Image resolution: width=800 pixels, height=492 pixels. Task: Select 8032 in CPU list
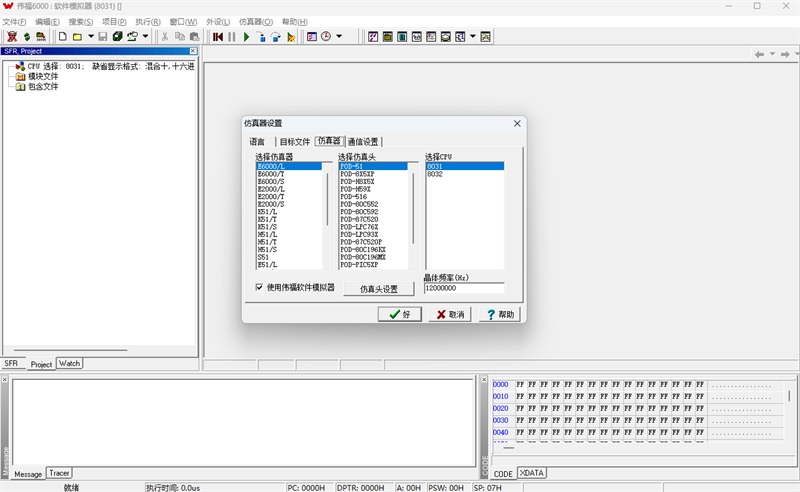point(465,174)
